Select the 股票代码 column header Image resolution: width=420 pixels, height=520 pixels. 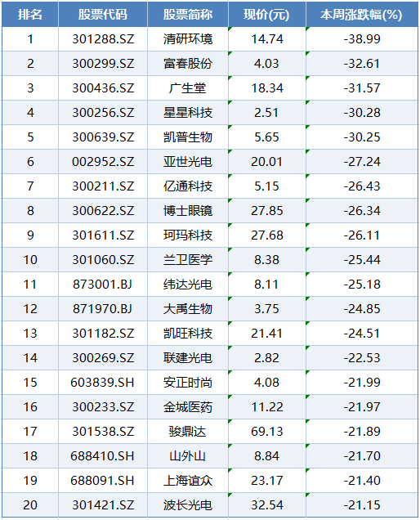(x=103, y=14)
